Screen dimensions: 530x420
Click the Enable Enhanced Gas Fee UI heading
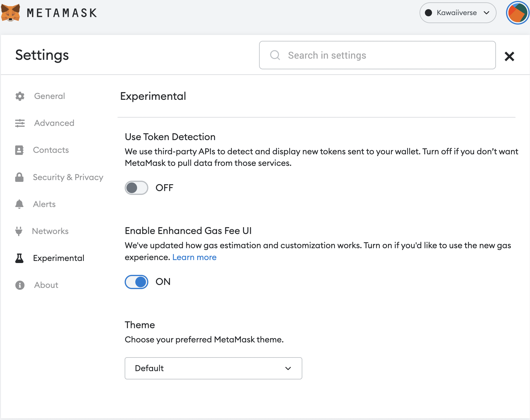(188, 231)
